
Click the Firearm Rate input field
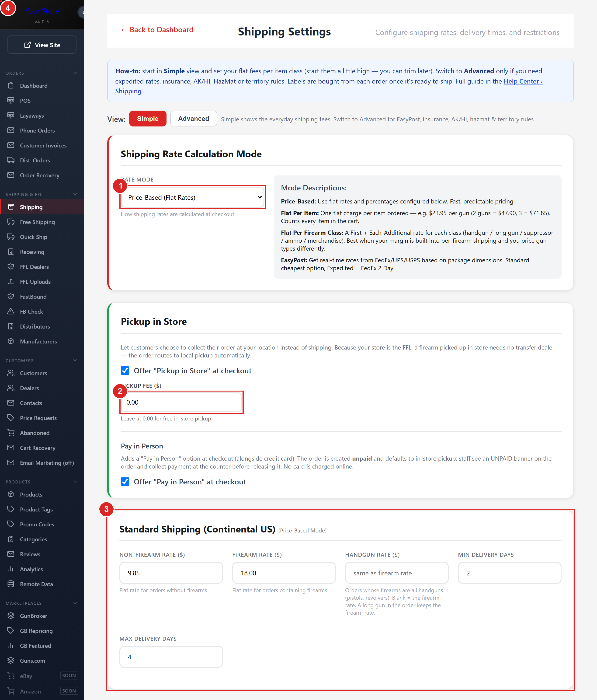click(x=284, y=573)
